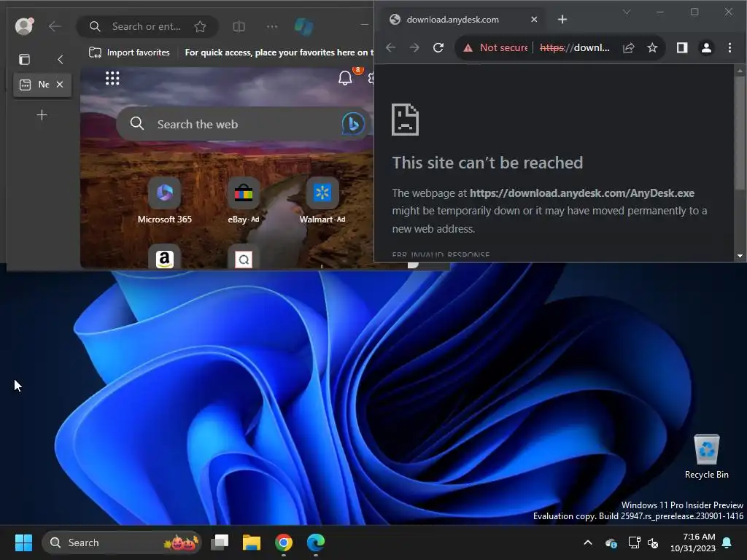This screenshot has height=560, width=747.
Task: Open Edge notifications bell
Action: pos(345,77)
